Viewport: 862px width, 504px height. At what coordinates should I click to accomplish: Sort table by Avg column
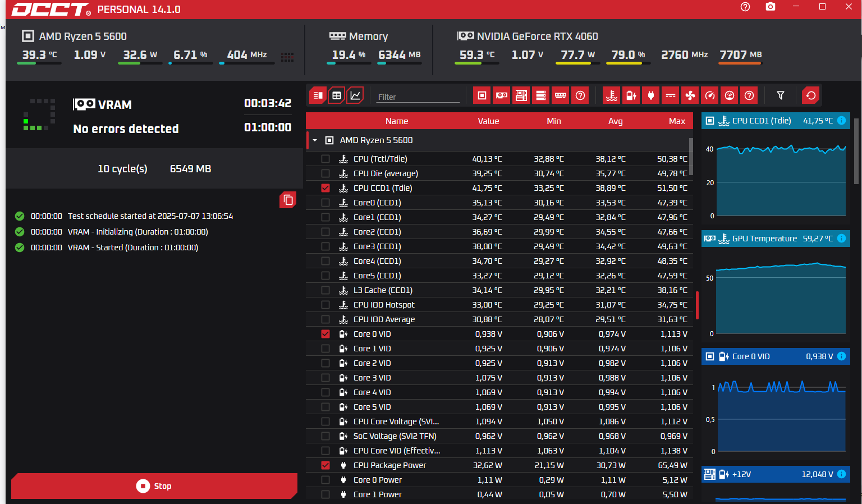click(616, 121)
